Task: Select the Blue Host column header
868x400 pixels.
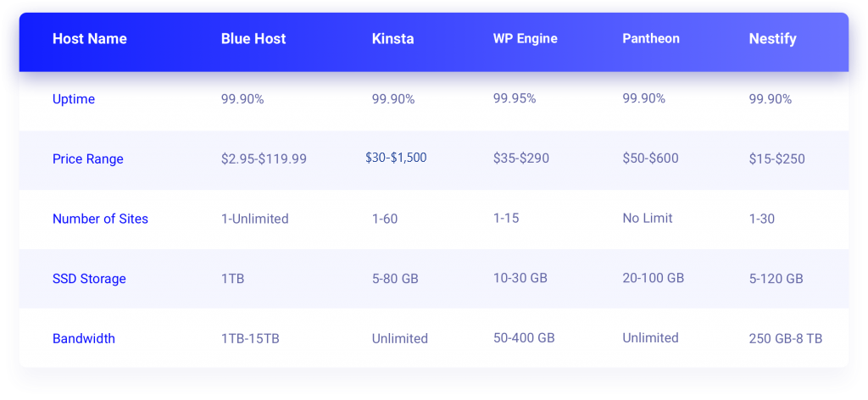Action: coord(253,39)
